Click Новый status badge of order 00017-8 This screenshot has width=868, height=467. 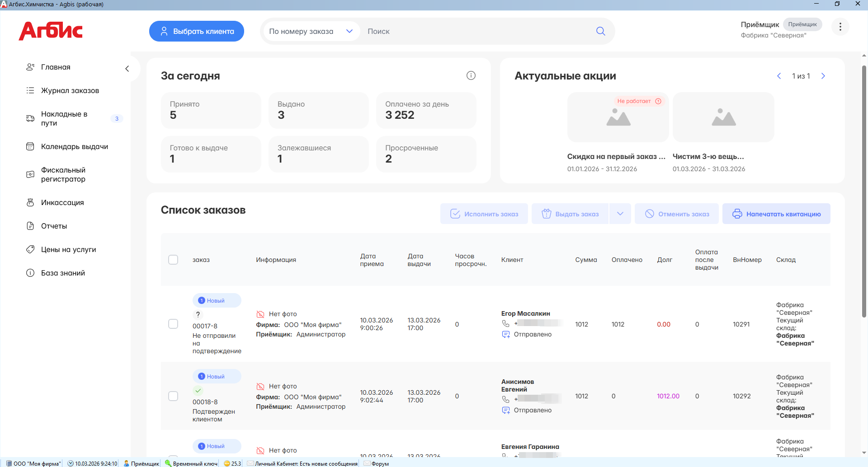[x=217, y=300]
